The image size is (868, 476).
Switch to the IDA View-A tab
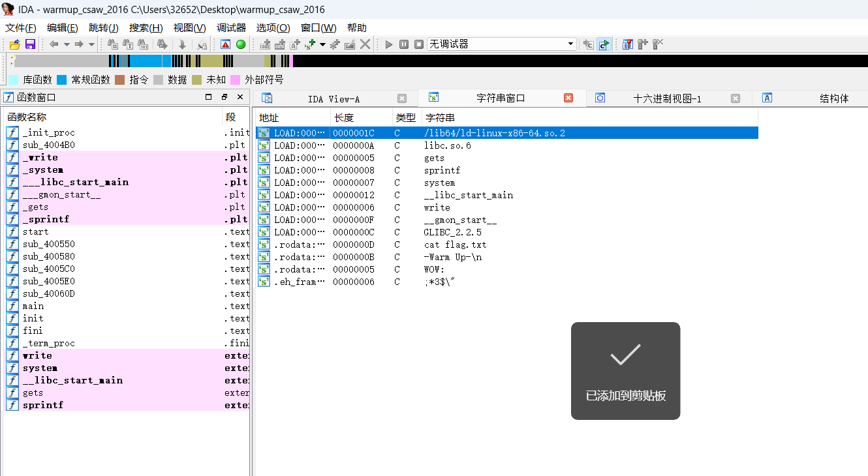[x=333, y=98]
